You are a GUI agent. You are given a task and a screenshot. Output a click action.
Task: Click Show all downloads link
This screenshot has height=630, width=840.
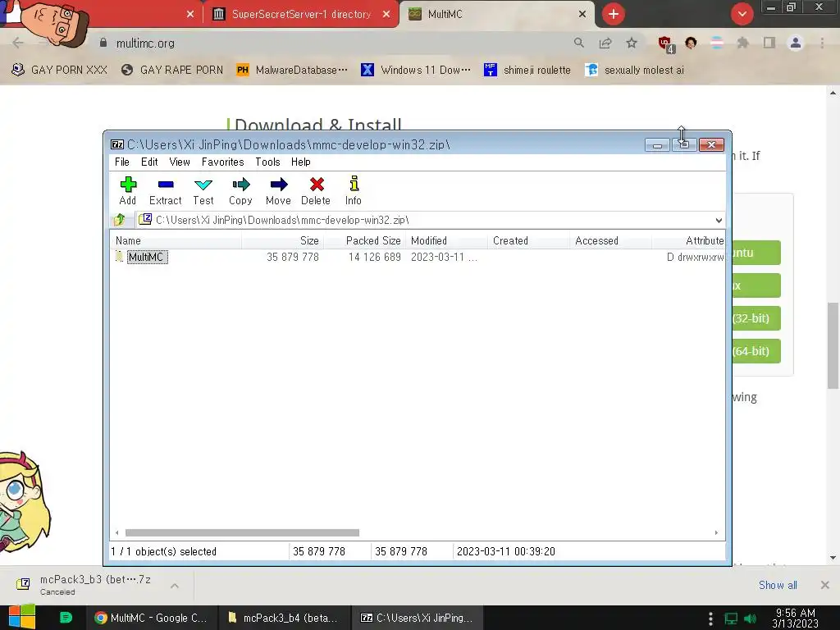(x=778, y=585)
